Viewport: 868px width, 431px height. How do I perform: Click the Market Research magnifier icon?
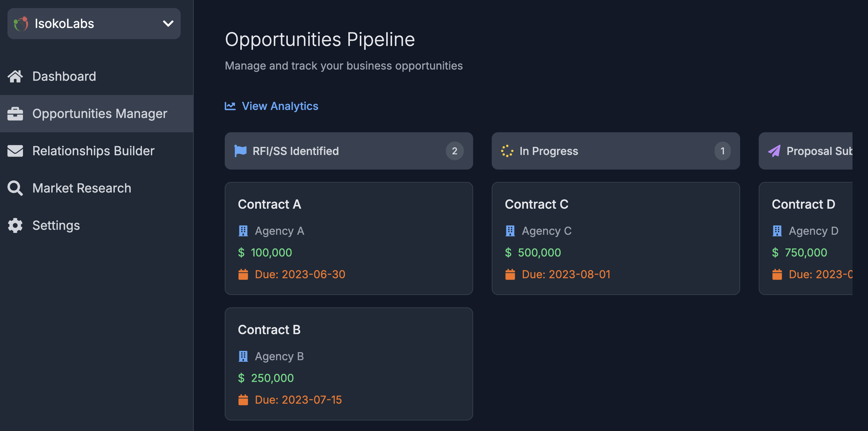tap(14, 188)
